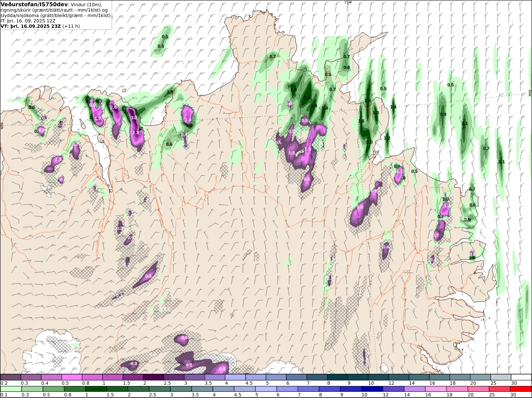
Task: Click the pale gray snow swatch labeled 25
Action: point(500,377)
